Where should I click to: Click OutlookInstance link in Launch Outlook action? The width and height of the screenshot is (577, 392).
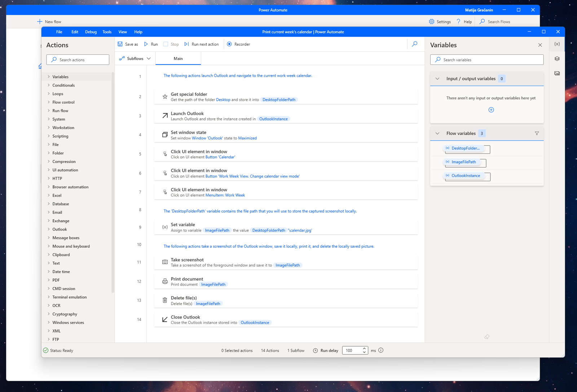pos(273,119)
